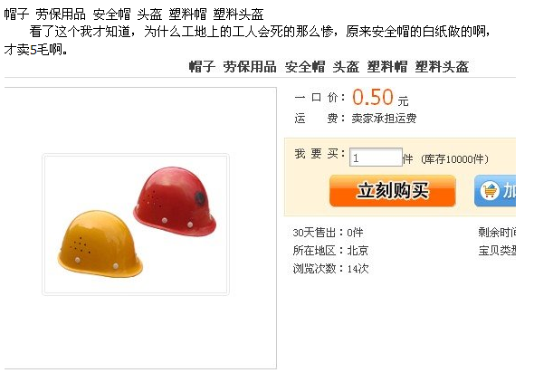This screenshot has height=392, width=534.
Task: Click the 所在地区：北京 location line
Action: click(330, 251)
